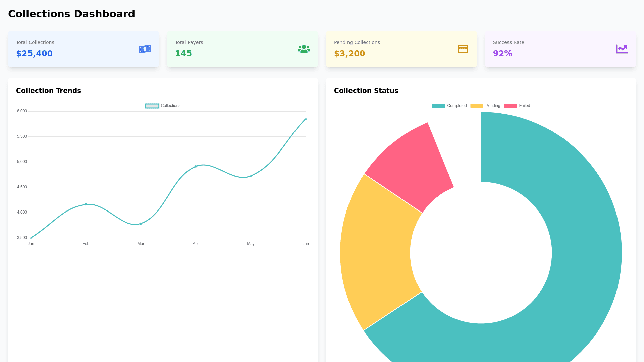
Task: Click the Jun data point on the line
Action: [306, 119]
